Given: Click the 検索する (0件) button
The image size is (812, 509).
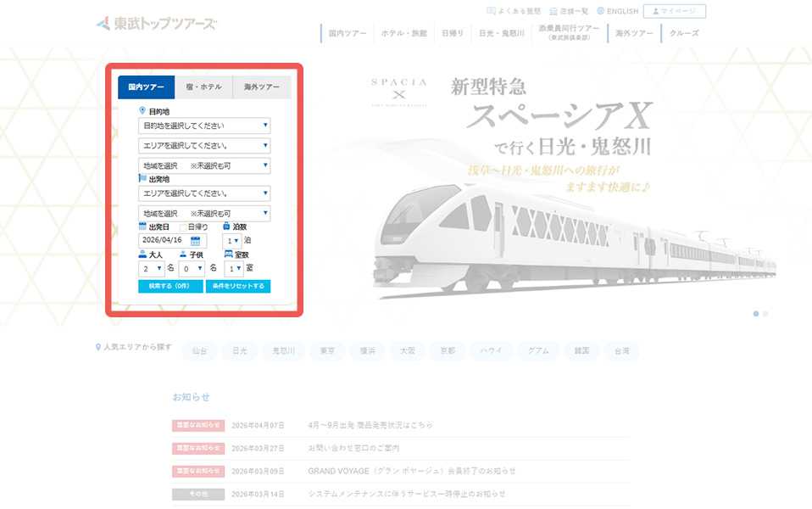Looking at the screenshot, I should [x=170, y=286].
